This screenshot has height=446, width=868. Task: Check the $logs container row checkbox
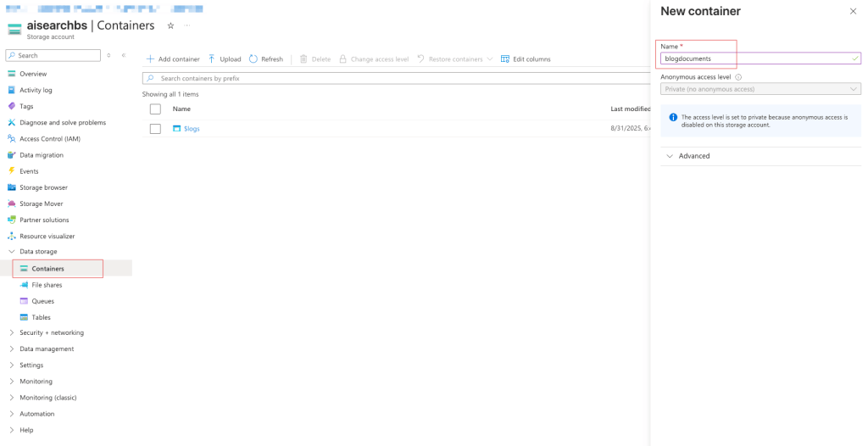pos(155,129)
